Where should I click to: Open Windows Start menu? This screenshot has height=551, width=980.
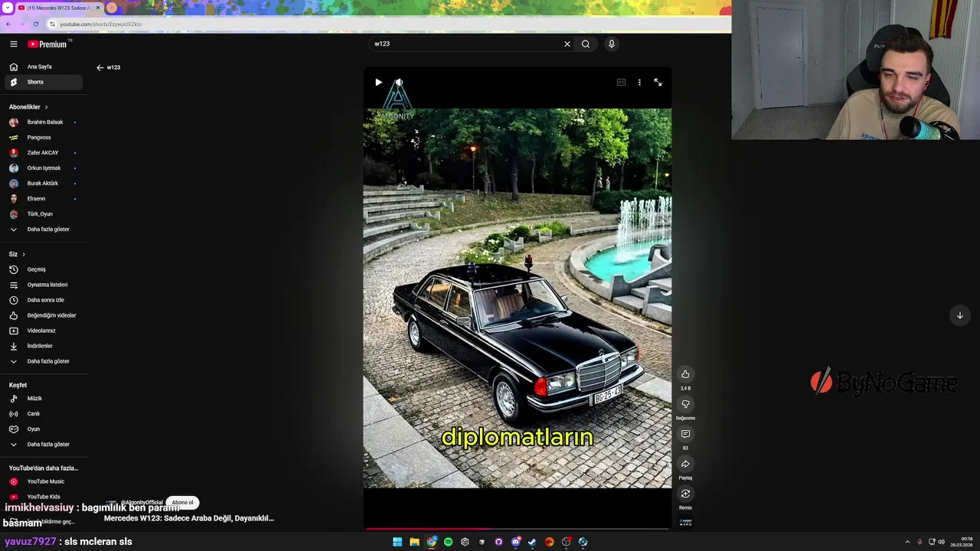coord(397,542)
